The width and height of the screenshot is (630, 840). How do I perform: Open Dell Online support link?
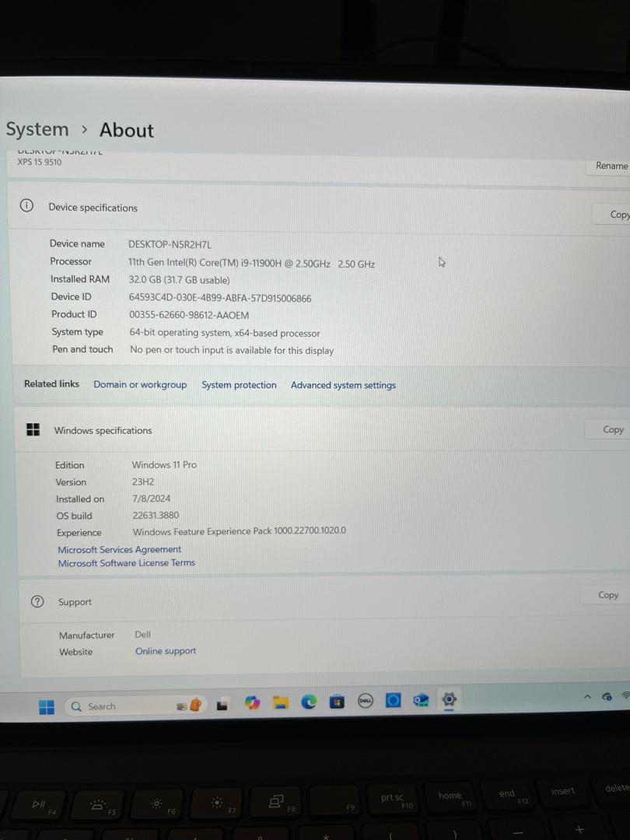pyautogui.click(x=166, y=652)
